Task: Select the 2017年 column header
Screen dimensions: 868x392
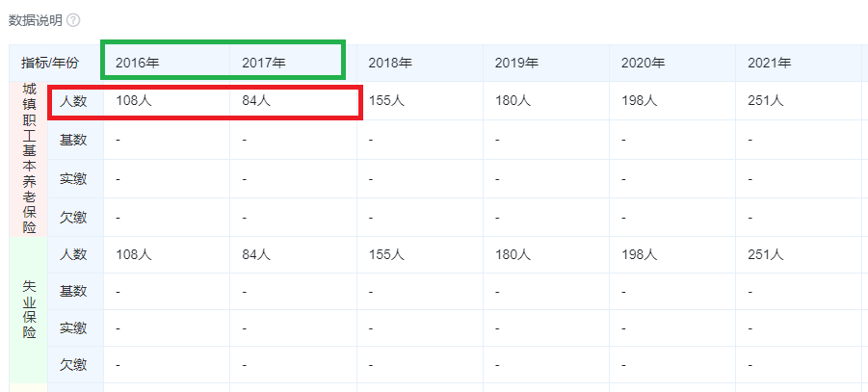Action: point(263,63)
